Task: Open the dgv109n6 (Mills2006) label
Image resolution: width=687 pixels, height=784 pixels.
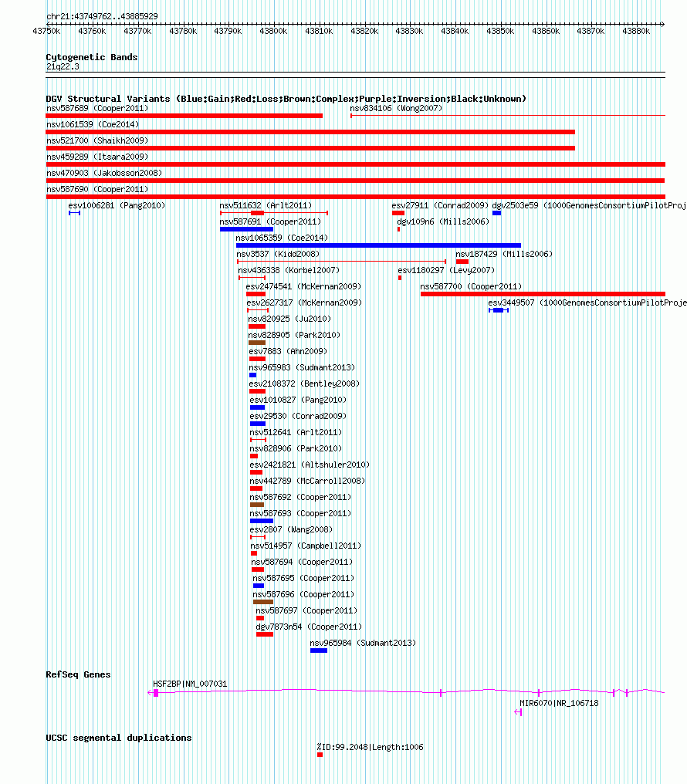Action: pyautogui.click(x=443, y=221)
